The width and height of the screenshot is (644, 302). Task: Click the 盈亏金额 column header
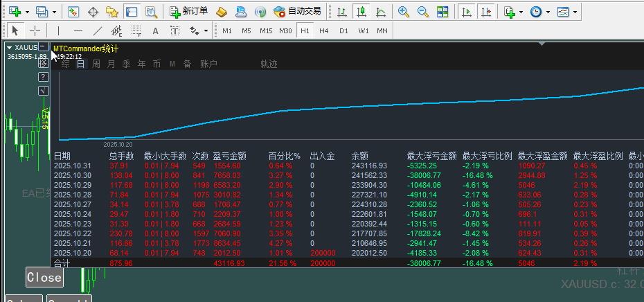(x=230, y=156)
